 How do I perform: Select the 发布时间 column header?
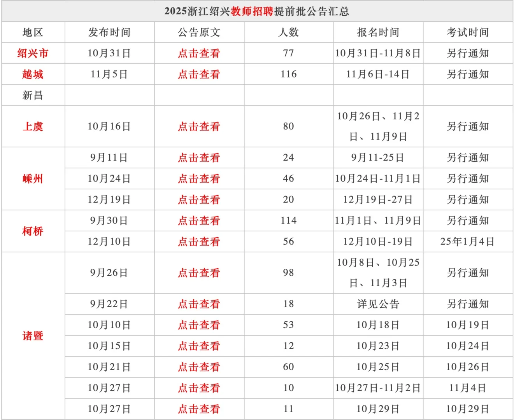109,32
